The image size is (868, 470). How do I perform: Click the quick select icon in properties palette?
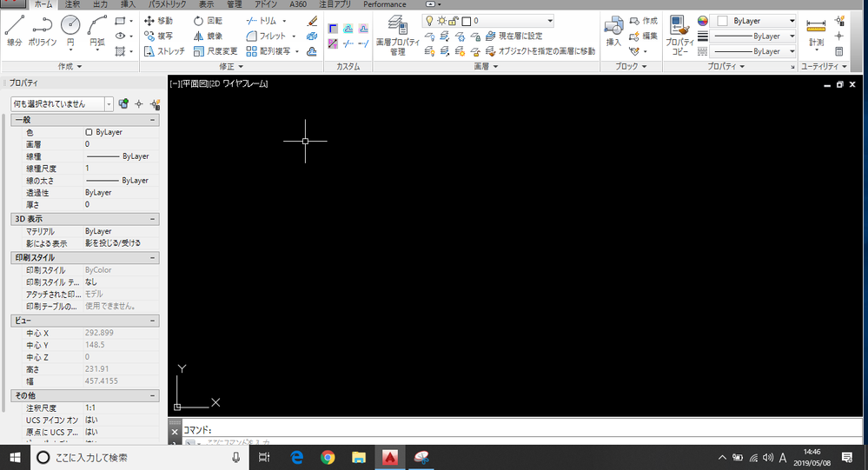155,104
